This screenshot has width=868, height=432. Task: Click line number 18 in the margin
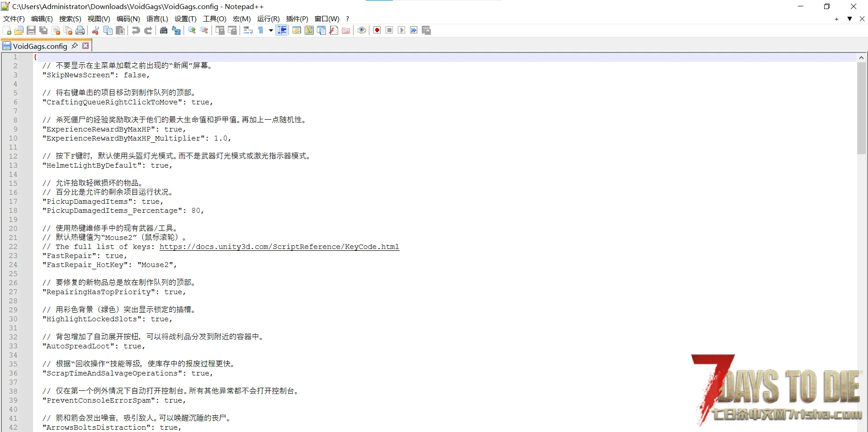[13, 211]
